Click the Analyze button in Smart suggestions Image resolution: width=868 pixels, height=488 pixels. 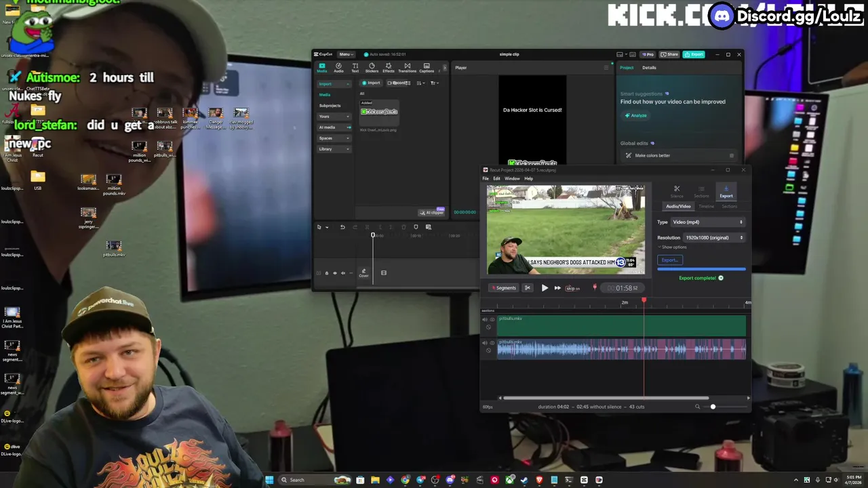coord(636,115)
